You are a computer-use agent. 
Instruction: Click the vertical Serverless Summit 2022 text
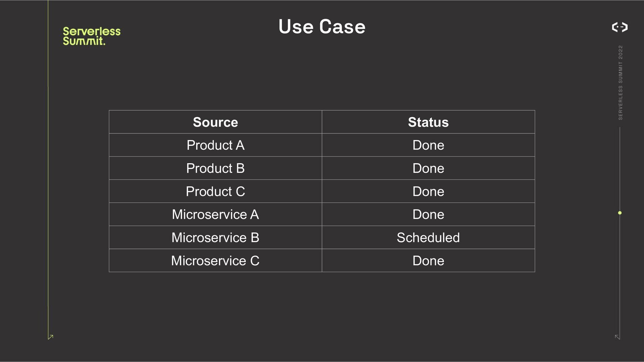tap(620, 83)
